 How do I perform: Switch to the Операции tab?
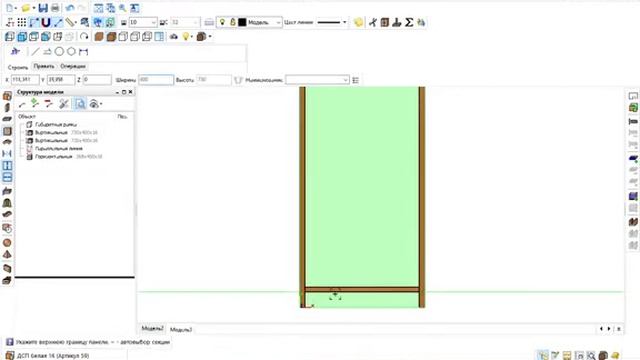[73, 66]
